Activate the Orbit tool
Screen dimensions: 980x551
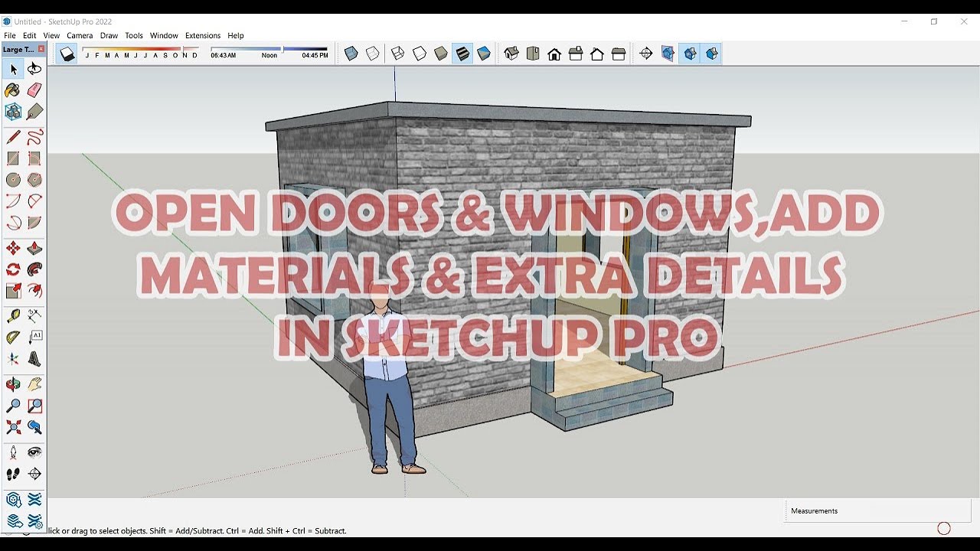[13, 385]
